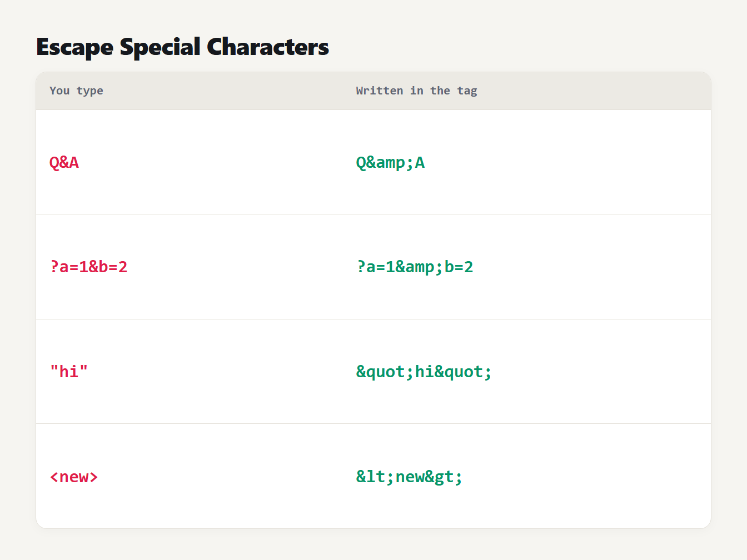
Task: Click the green "&quot;hi&quot;" text
Action: click(424, 372)
